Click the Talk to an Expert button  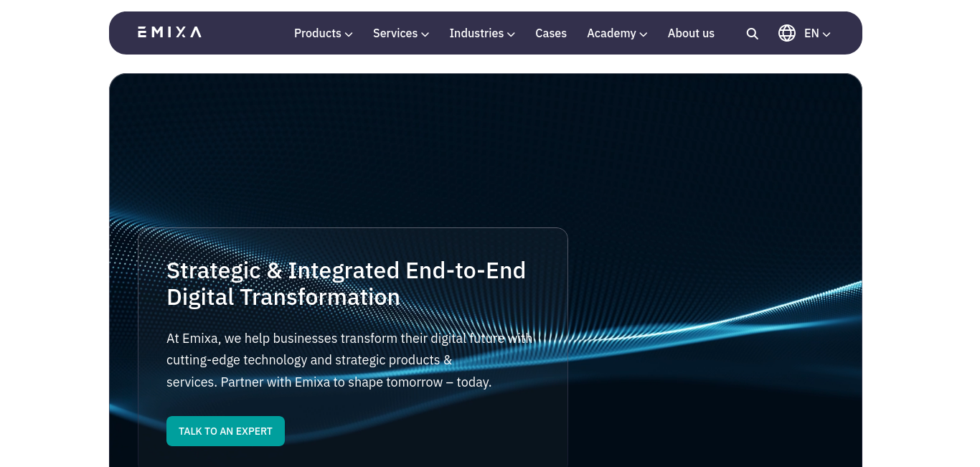[225, 431]
